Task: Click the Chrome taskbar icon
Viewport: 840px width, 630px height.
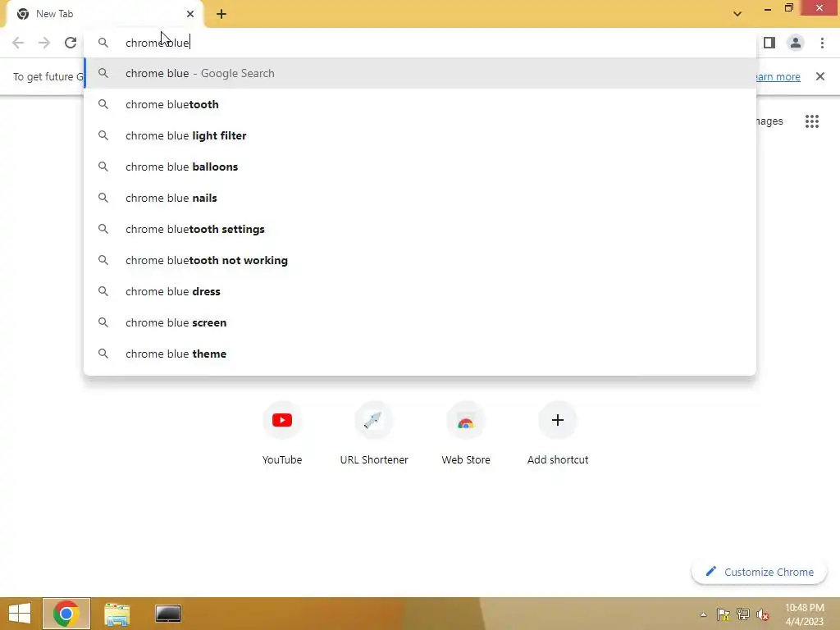Action: 66,614
